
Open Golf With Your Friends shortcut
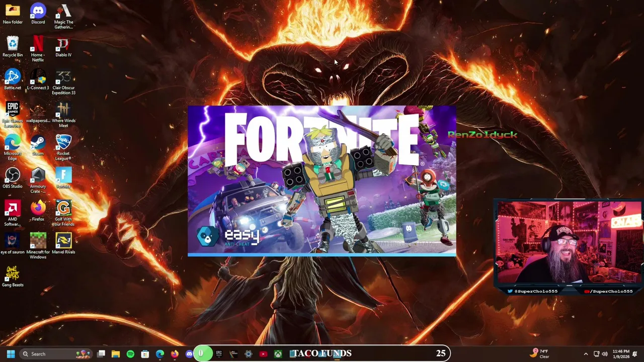coord(63,214)
